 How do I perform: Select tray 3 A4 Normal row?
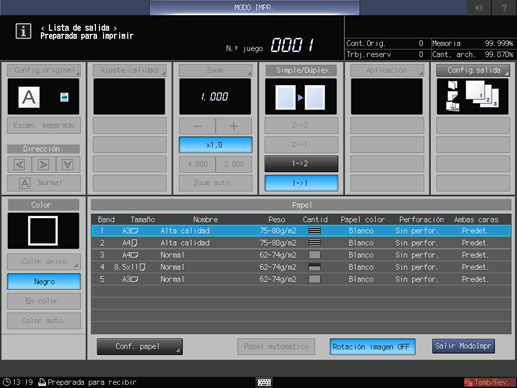coord(301,255)
